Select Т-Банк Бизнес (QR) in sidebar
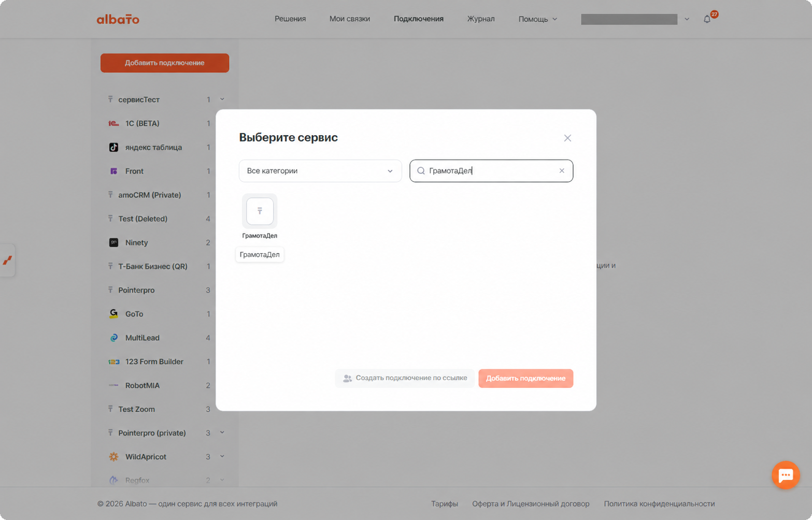 [160, 266]
